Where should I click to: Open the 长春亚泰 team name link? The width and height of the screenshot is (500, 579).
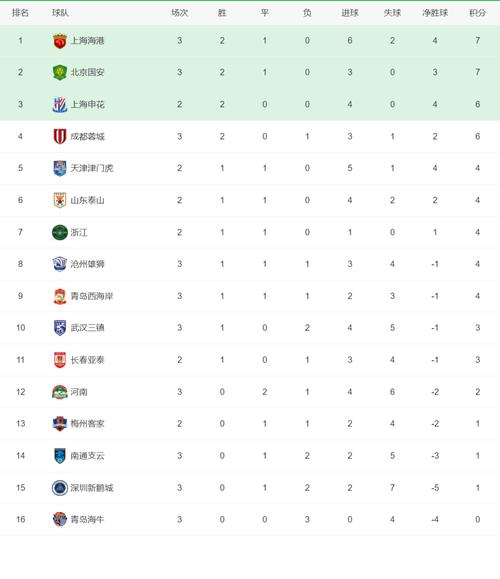(x=88, y=360)
